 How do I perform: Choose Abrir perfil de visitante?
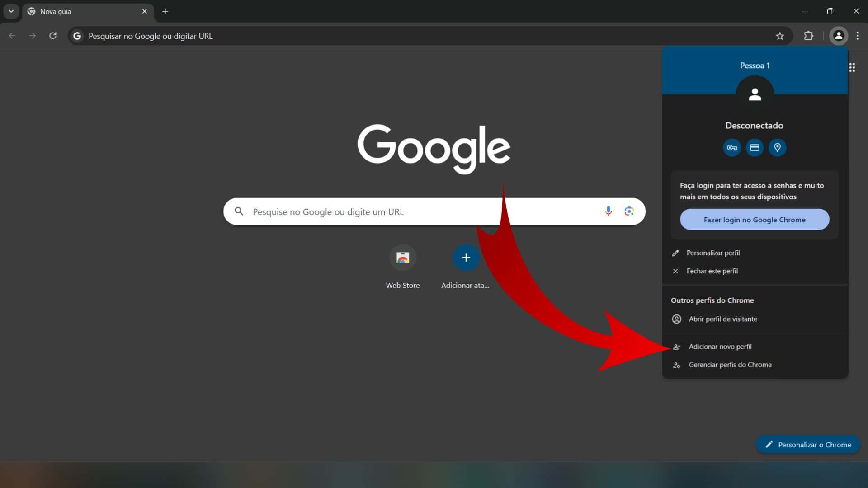[755, 319]
